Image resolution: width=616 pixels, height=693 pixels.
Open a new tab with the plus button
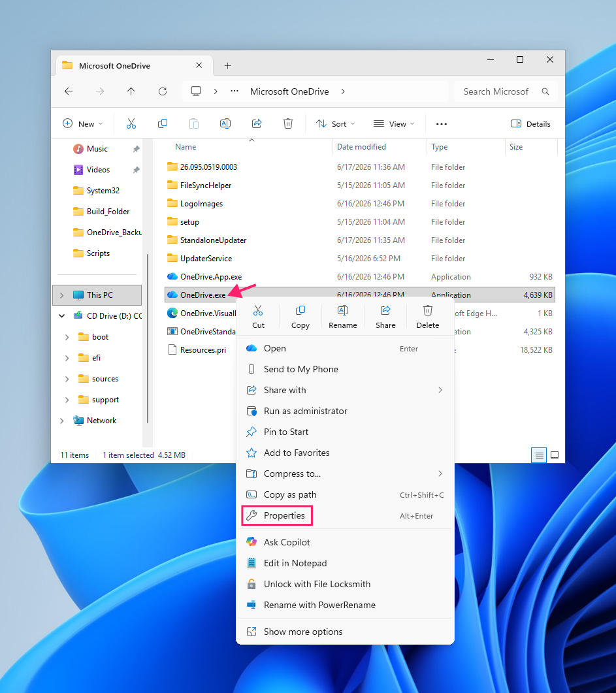(227, 66)
